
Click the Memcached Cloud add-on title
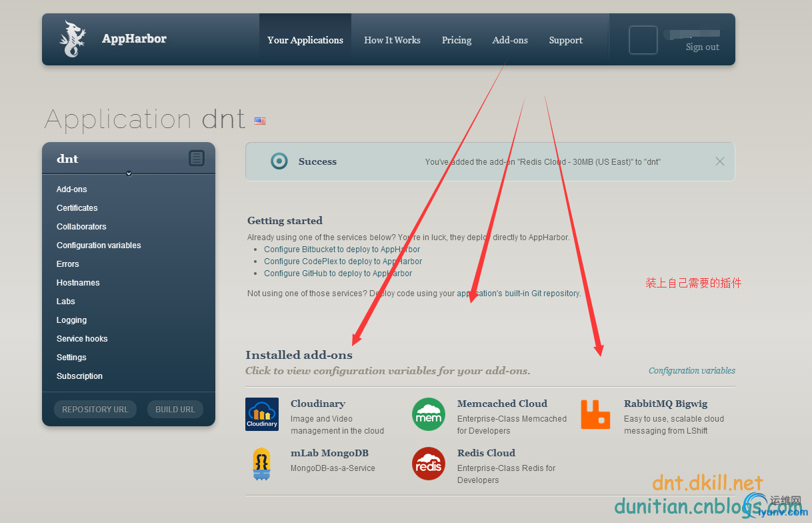[502, 404]
